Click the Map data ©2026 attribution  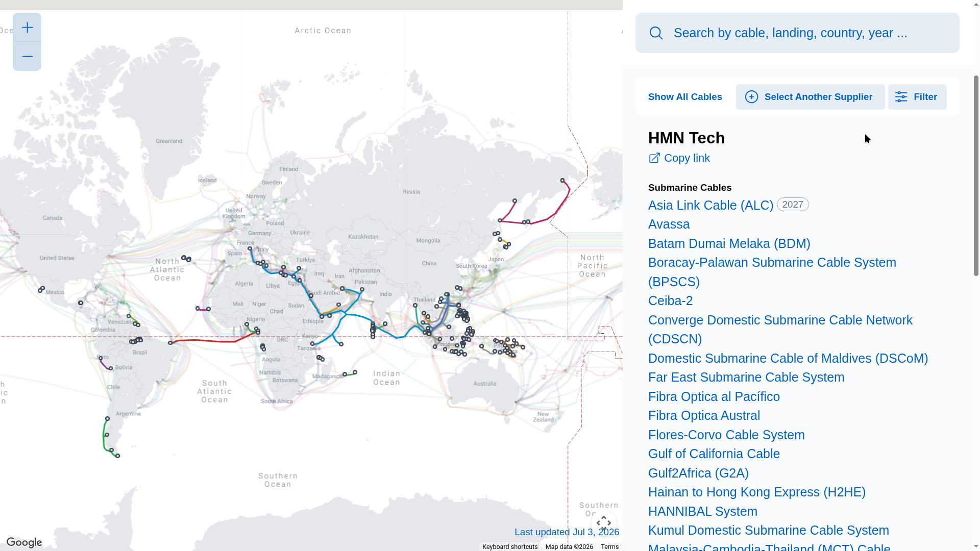[569, 547]
